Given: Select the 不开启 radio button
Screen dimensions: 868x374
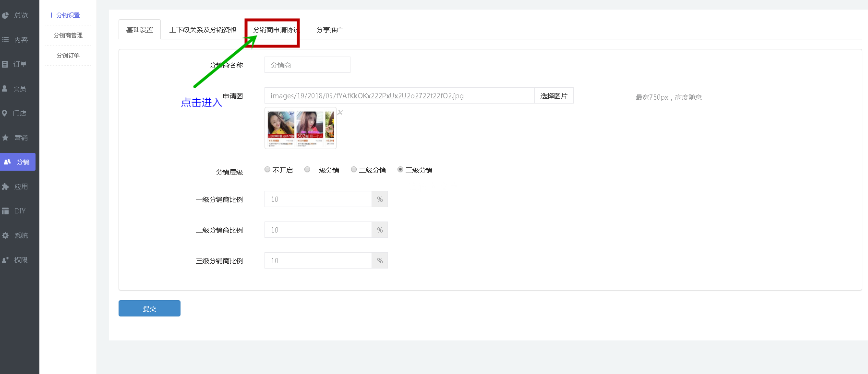Looking at the screenshot, I should (x=267, y=170).
